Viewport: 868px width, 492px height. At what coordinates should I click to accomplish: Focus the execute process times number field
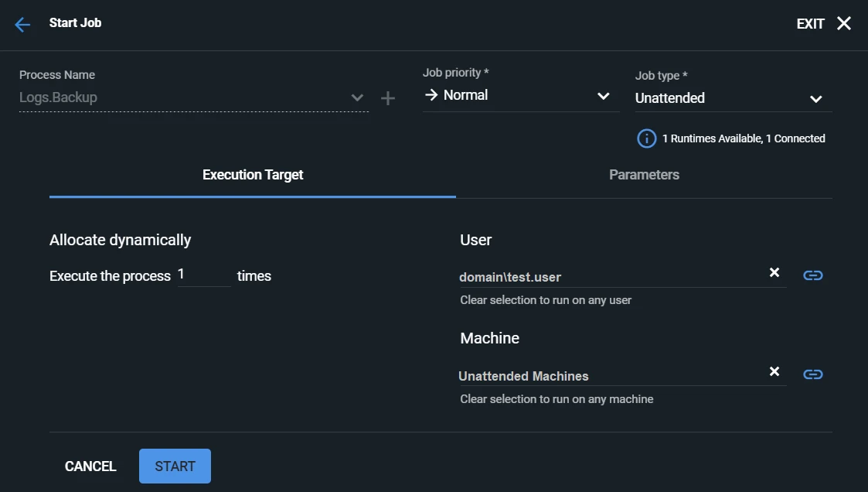pyautogui.click(x=204, y=275)
